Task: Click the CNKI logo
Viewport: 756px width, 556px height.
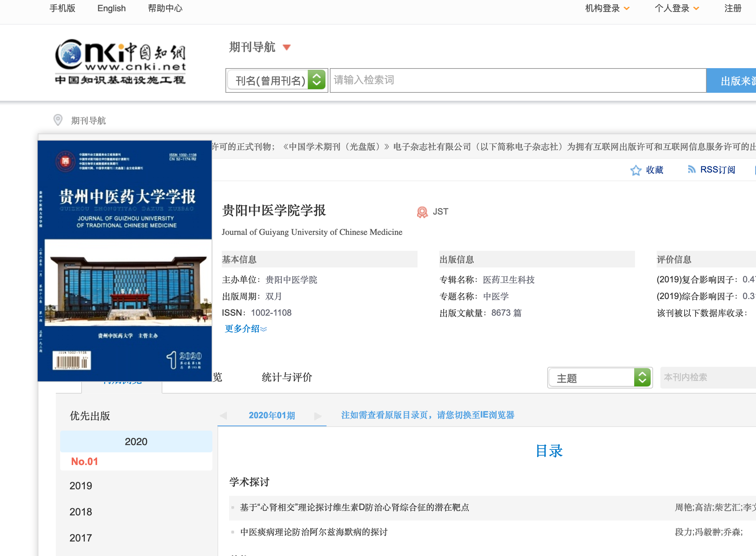Action: click(120, 62)
